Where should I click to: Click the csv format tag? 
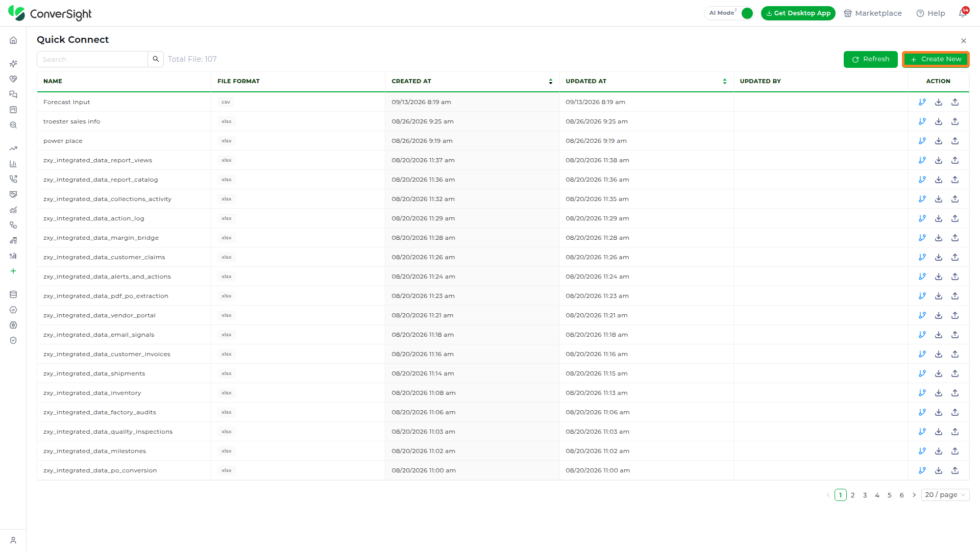pos(226,102)
